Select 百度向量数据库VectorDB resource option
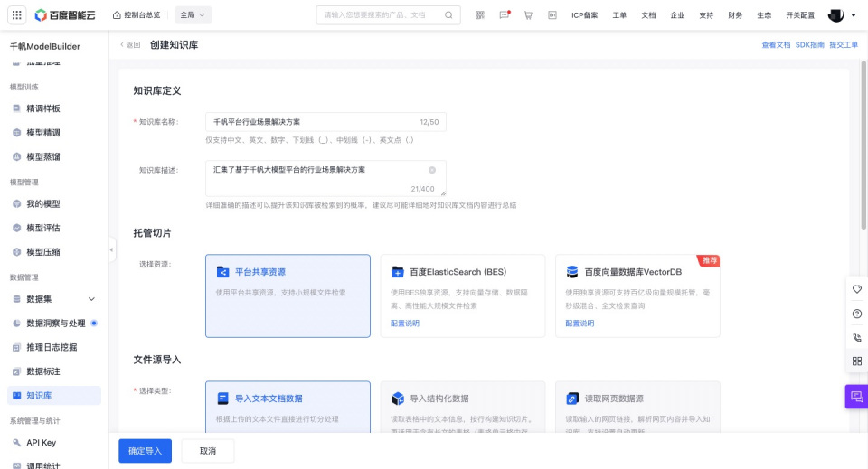 637,295
